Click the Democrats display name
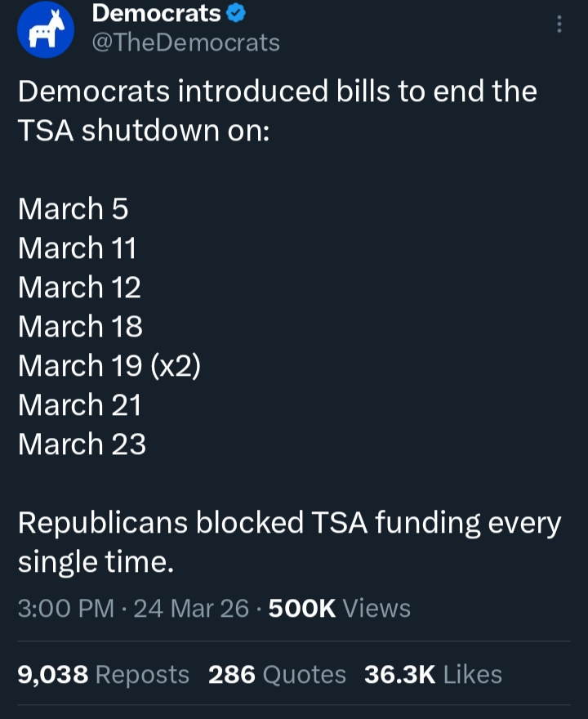This screenshot has width=588, height=719. point(157,13)
